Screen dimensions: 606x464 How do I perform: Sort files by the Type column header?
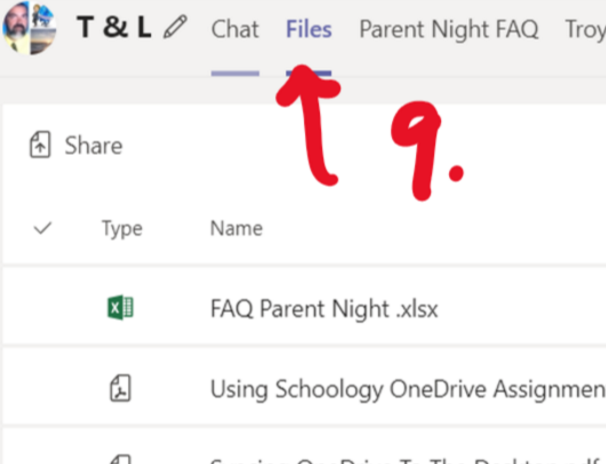click(122, 228)
